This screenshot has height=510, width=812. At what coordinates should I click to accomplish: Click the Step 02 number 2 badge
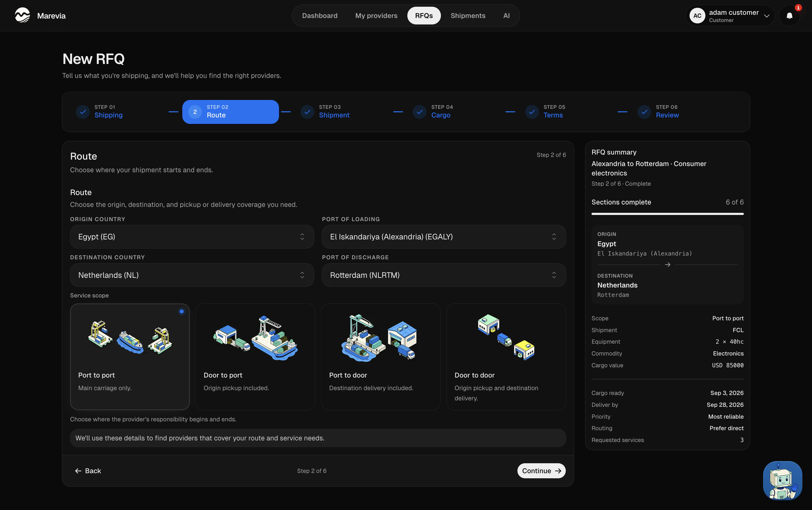coord(195,112)
